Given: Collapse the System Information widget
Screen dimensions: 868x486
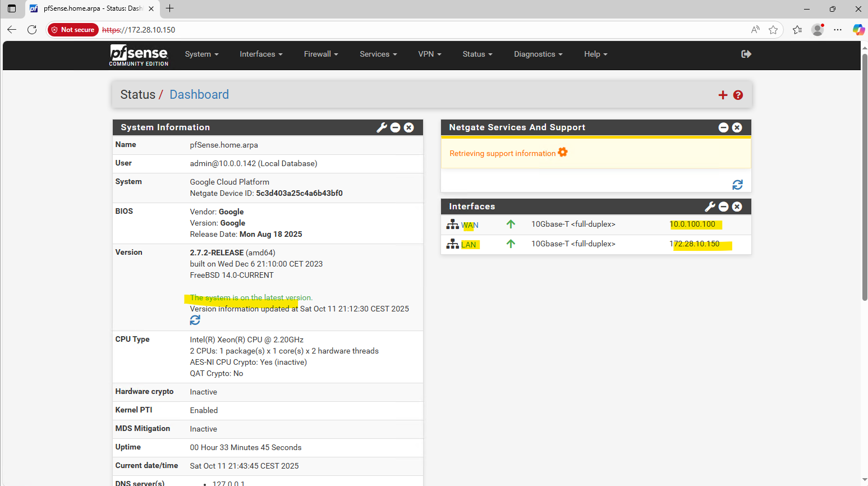Looking at the screenshot, I should 395,127.
